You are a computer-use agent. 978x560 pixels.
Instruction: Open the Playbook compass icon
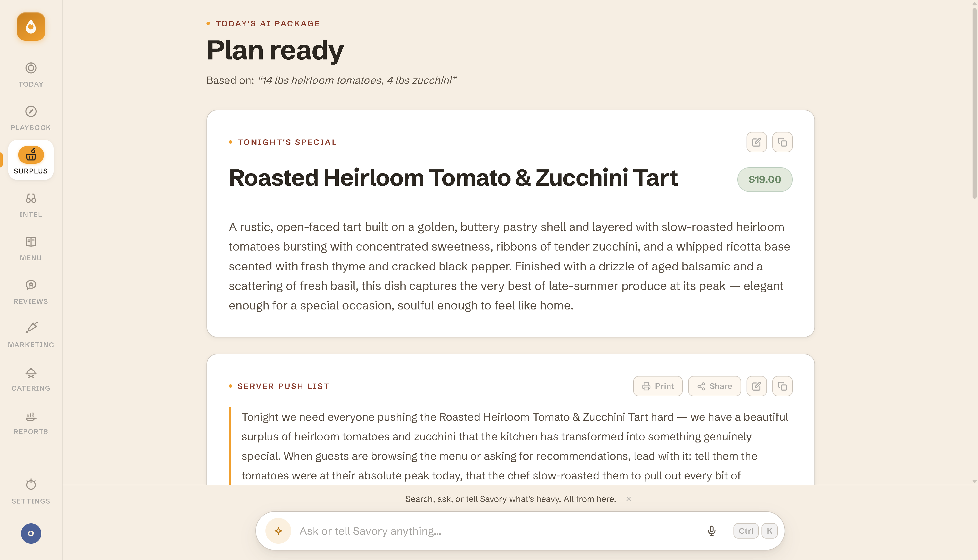(x=31, y=112)
